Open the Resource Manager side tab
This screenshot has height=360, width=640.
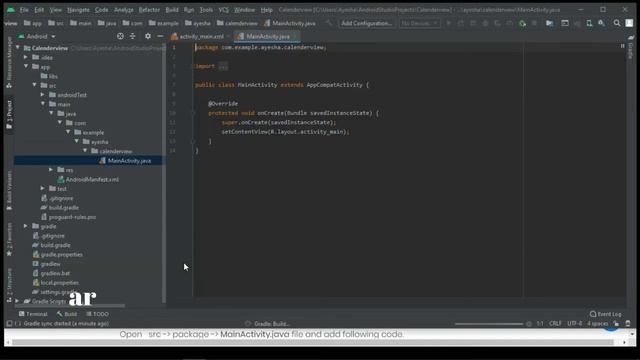[x=9, y=62]
